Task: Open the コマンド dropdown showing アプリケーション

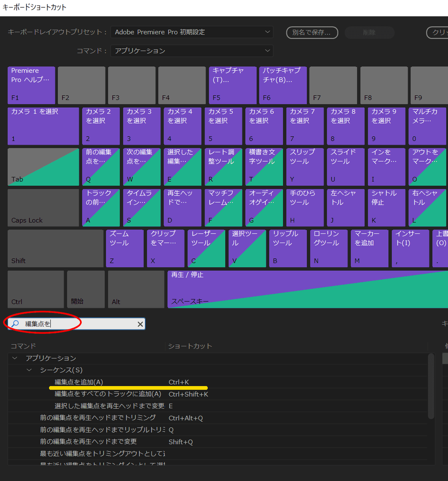Action: tap(192, 51)
